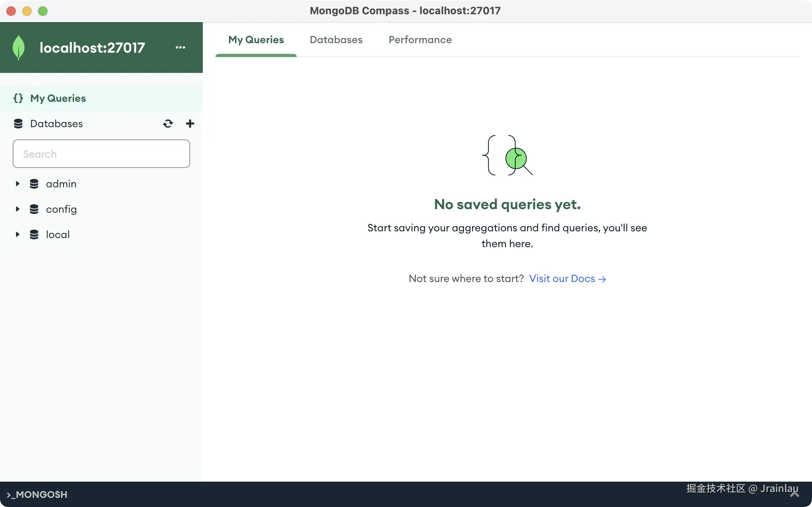This screenshot has width=812, height=507.
Task: Click the MongoDB leaf logo icon
Action: [19, 48]
